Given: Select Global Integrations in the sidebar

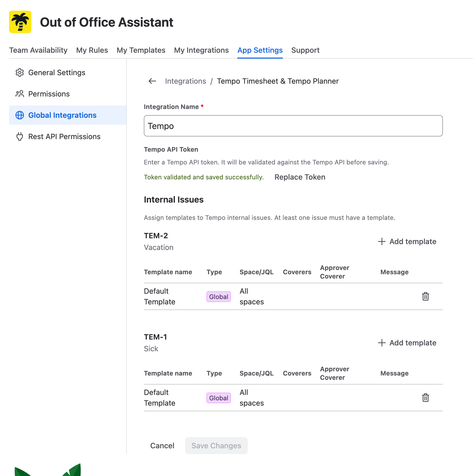Looking at the screenshot, I should pos(68,115).
